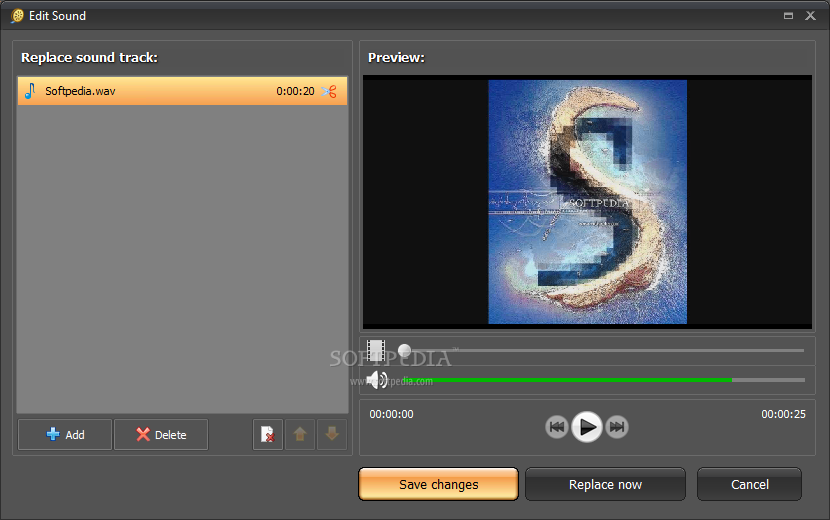Play the preview video
This screenshot has width=830, height=520.
pos(587,427)
